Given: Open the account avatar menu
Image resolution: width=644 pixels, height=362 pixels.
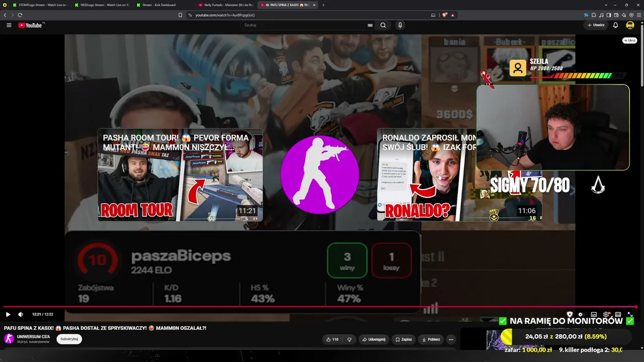Looking at the screenshot, I should [x=630, y=25].
